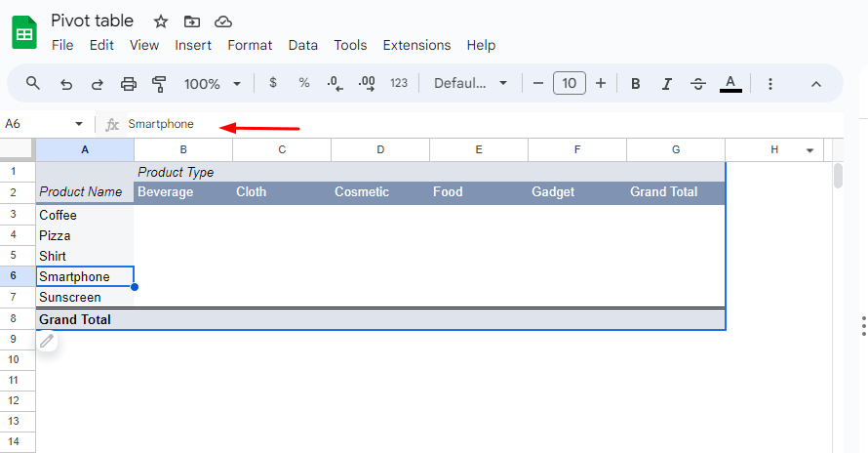Open the zoom 100% dropdown
This screenshot has width=868, height=453.
[x=212, y=84]
